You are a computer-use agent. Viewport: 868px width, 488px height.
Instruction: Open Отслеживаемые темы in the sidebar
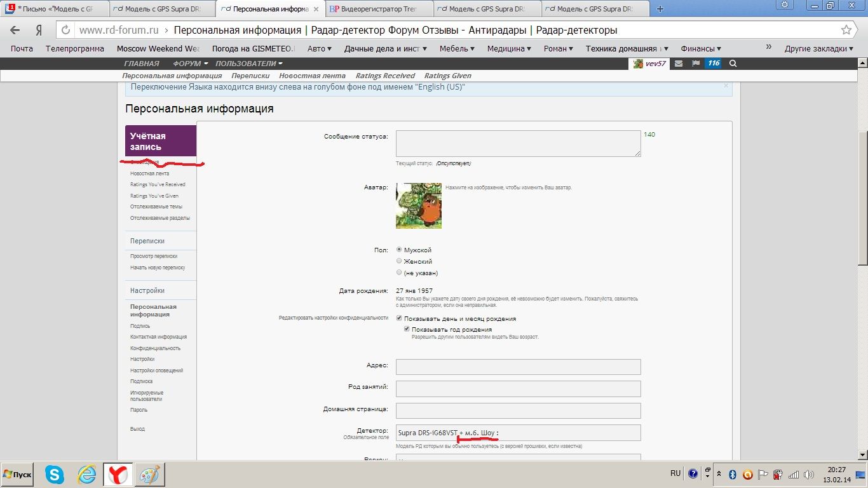coord(156,207)
